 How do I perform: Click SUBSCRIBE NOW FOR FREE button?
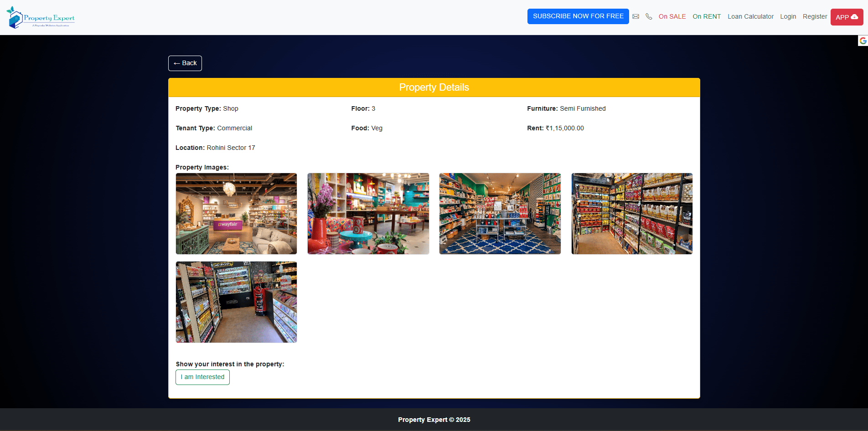click(578, 16)
